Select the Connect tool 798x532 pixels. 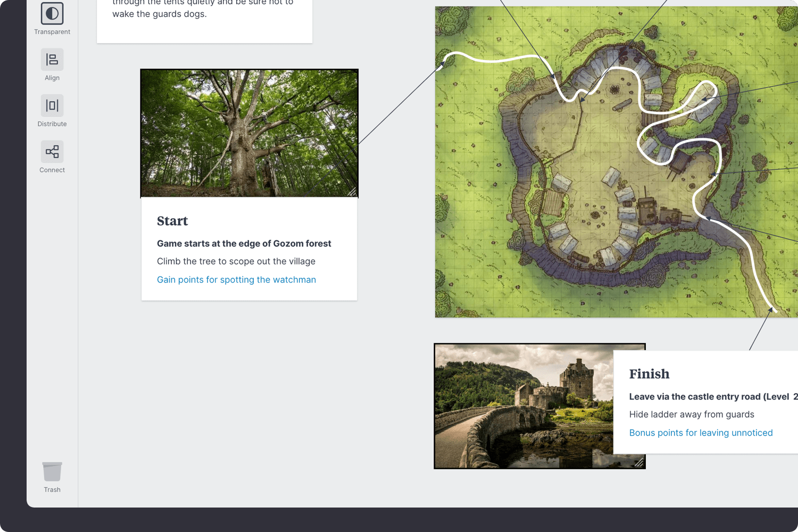pyautogui.click(x=52, y=152)
